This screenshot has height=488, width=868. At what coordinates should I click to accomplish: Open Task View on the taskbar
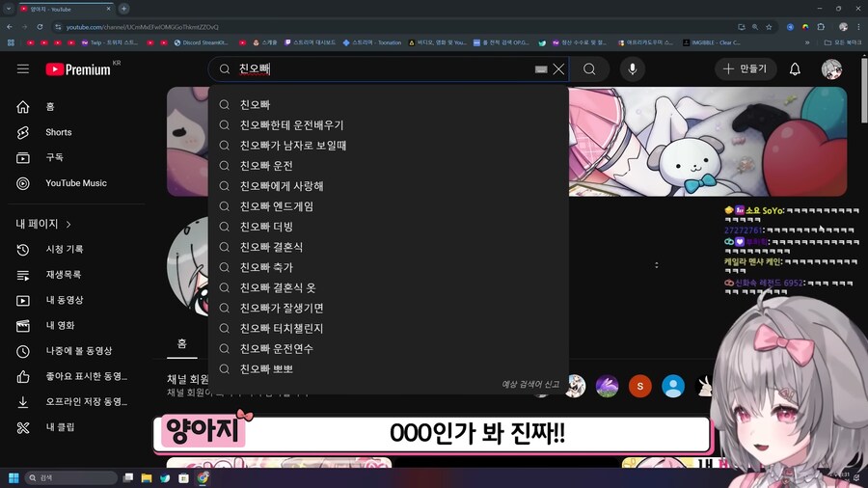click(128, 478)
